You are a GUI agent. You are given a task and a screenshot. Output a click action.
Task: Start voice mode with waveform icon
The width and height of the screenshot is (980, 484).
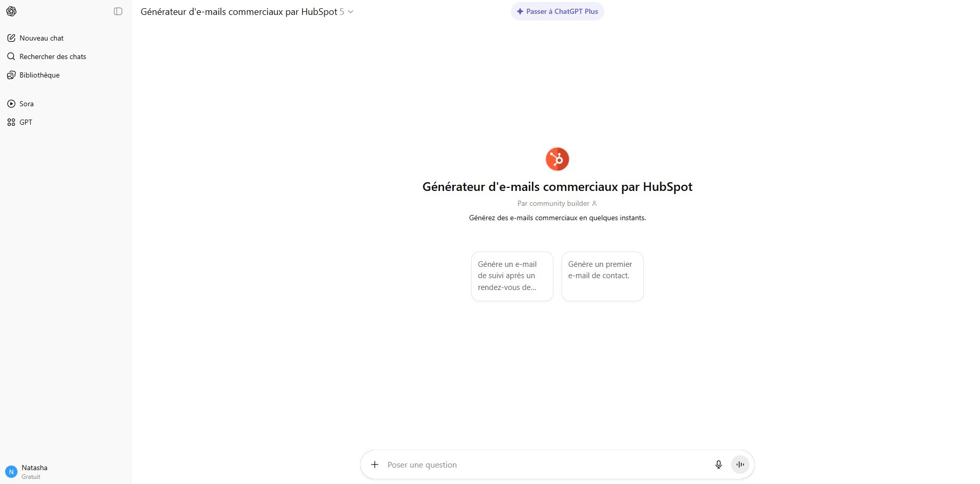click(740, 464)
